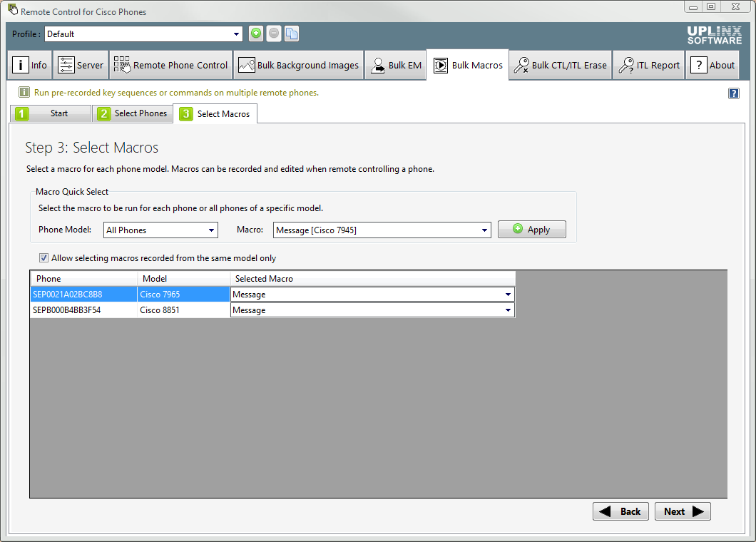Open the About tab
This screenshot has width=756, height=542.
pos(712,65)
